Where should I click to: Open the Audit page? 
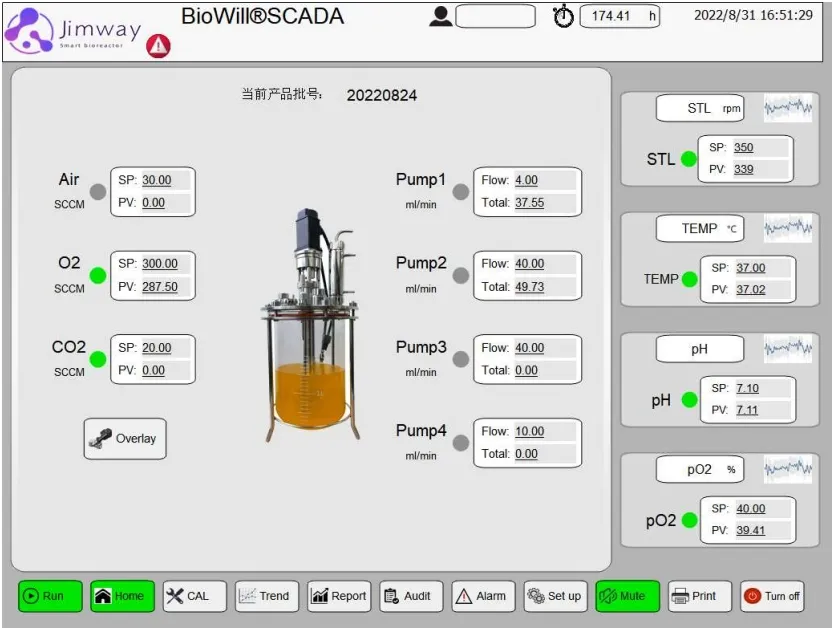tap(409, 596)
